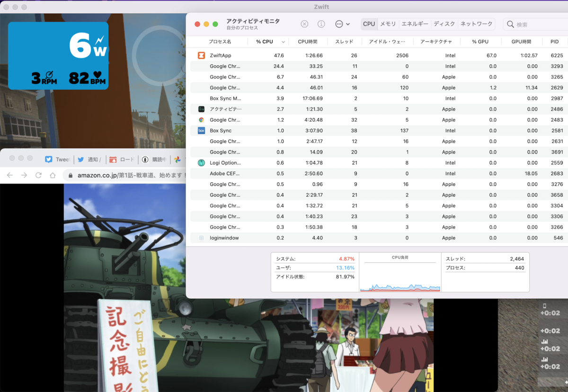
Task: Click the 3 RPM cadence readout in Zwift
Action: (x=44, y=78)
